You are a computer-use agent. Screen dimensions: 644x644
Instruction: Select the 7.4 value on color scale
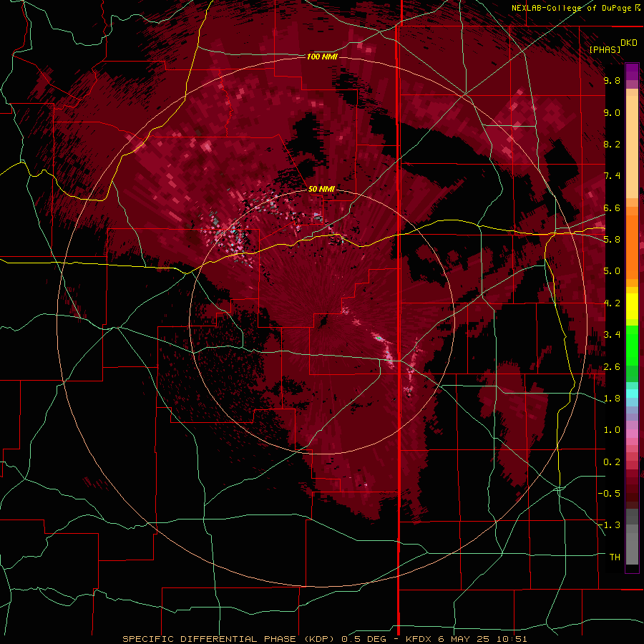pyautogui.click(x=612, y=176)
